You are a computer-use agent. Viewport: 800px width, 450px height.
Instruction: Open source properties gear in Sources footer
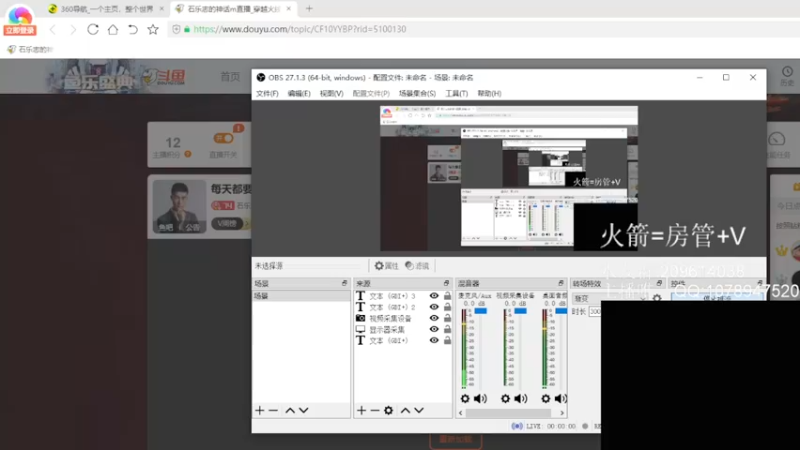click(389, 410)
